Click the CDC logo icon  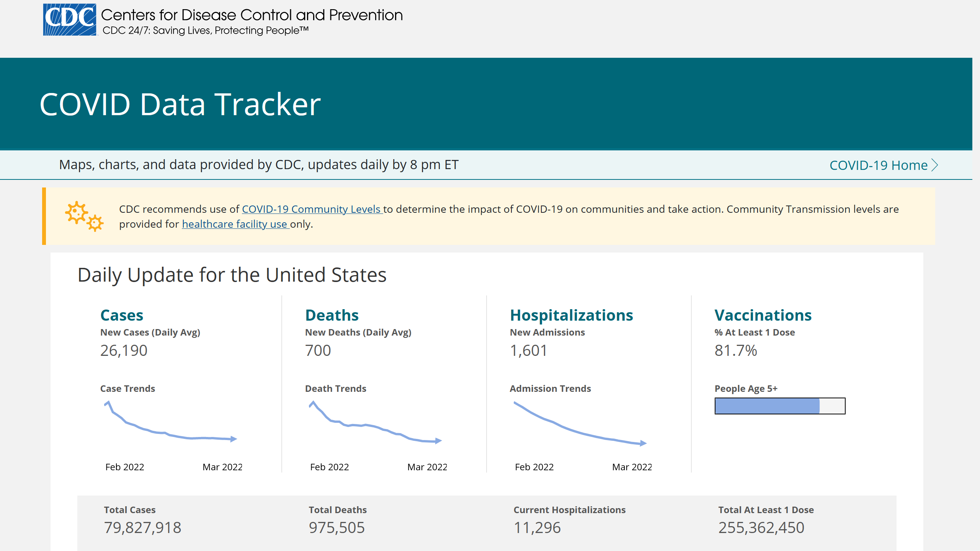pos(70,20)
